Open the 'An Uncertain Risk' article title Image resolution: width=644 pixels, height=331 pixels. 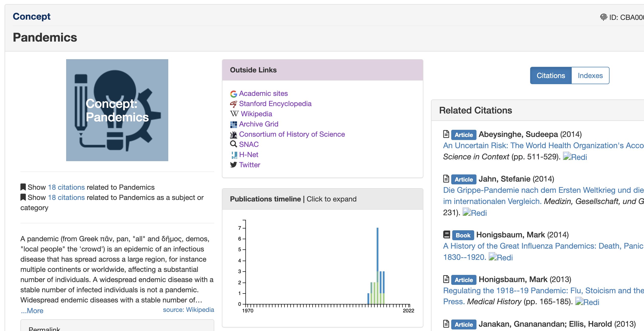(543, 145)
